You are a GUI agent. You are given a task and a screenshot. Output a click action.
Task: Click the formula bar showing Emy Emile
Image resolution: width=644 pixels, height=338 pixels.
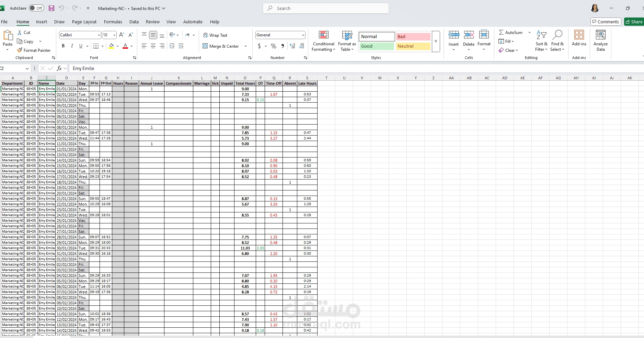356,68
